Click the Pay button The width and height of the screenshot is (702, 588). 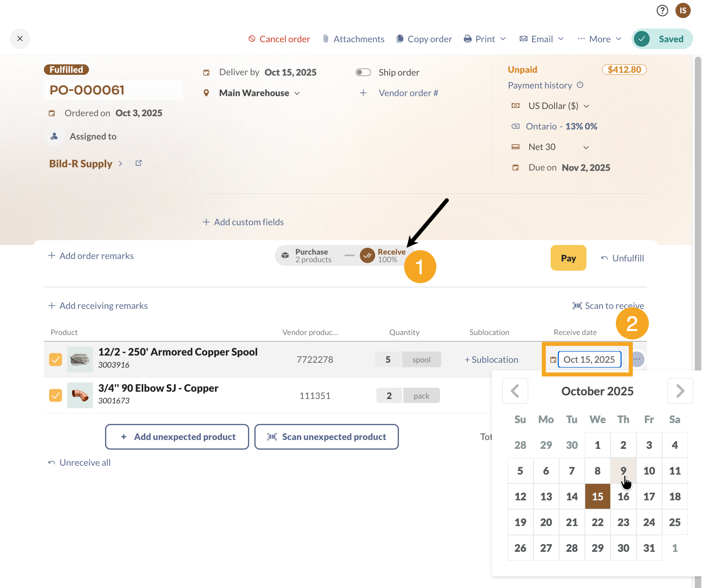coord(568,258)
